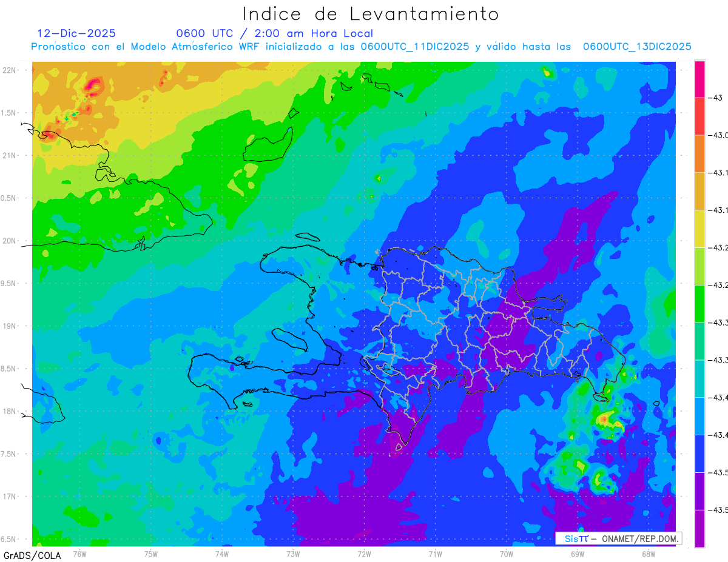Click the "17N" latitude label

click(10, 497)
